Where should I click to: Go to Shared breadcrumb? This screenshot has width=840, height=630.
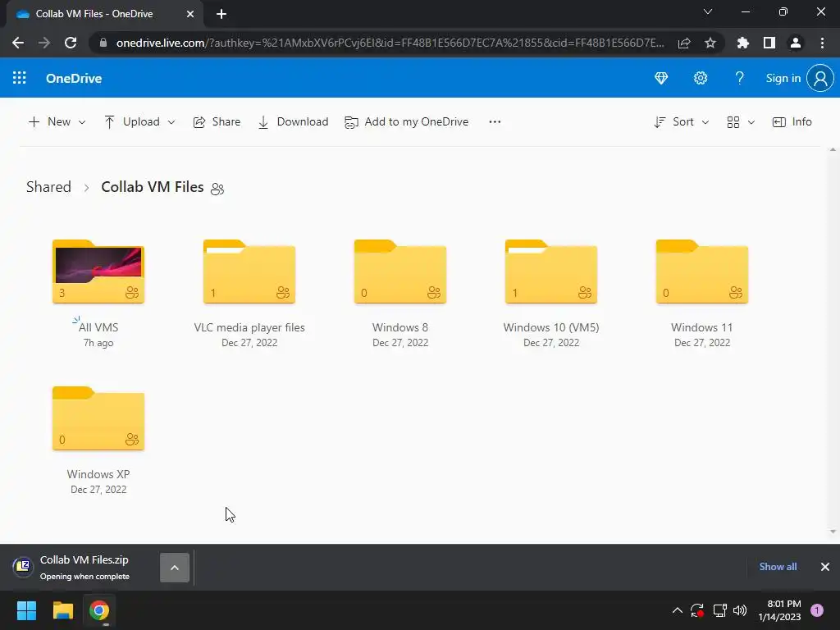coord(48,187)
